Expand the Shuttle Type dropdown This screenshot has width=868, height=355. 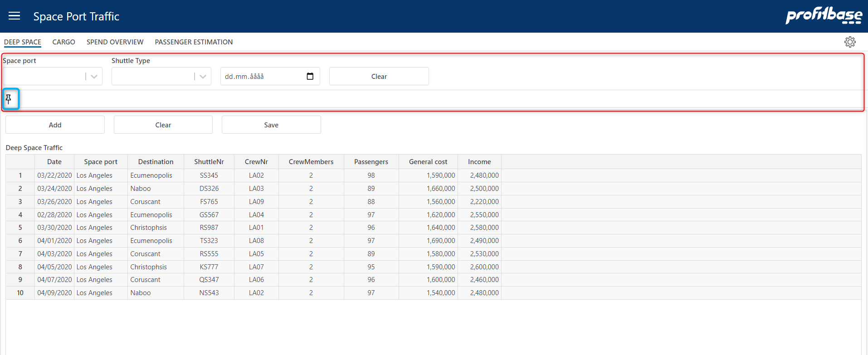[x=203, y=77]
